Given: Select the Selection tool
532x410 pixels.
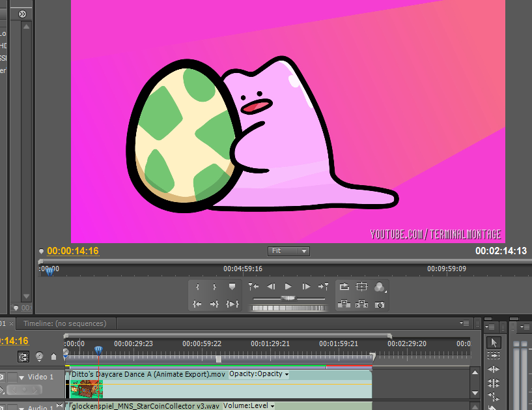Looking at the screenshot, I should coord(494,342).
